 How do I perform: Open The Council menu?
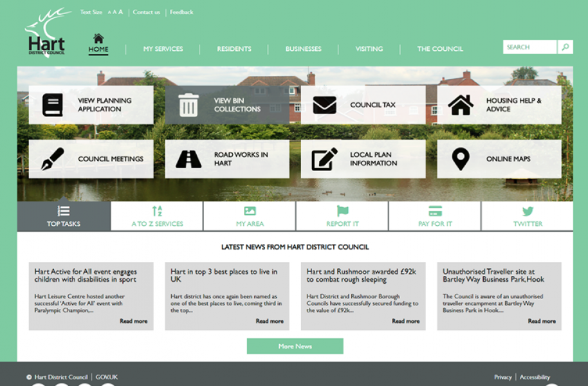[x=440, y=49]
